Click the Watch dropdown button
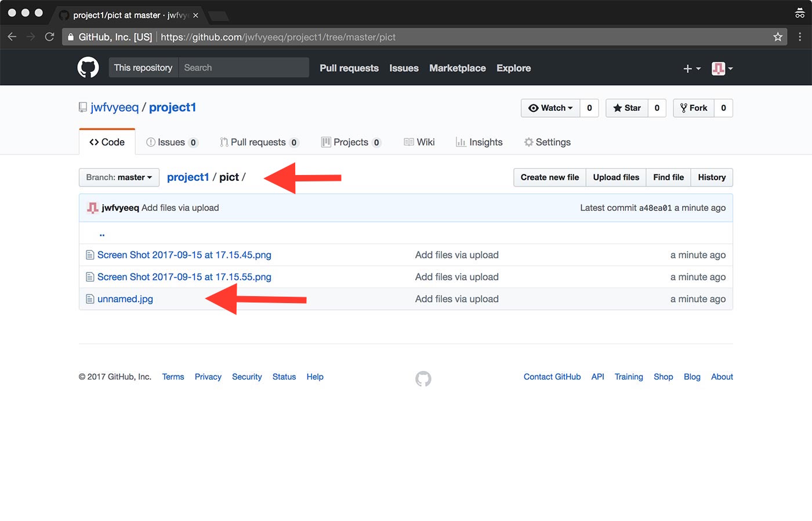 (x=550, y=108)
